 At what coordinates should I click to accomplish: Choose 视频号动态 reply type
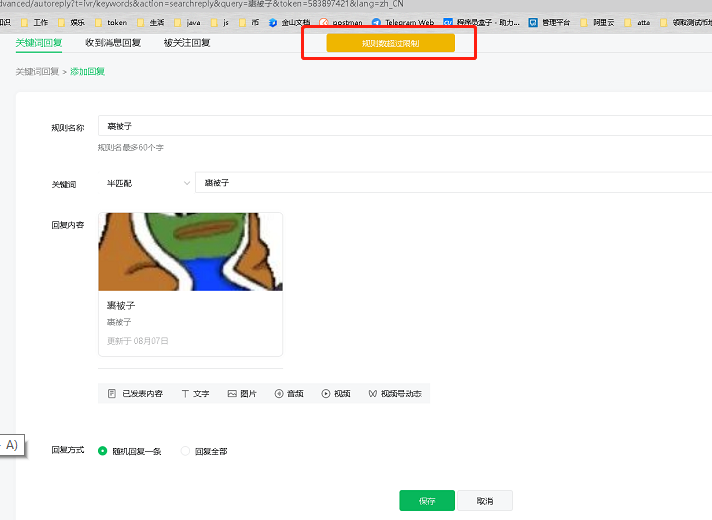coord(395,394)
